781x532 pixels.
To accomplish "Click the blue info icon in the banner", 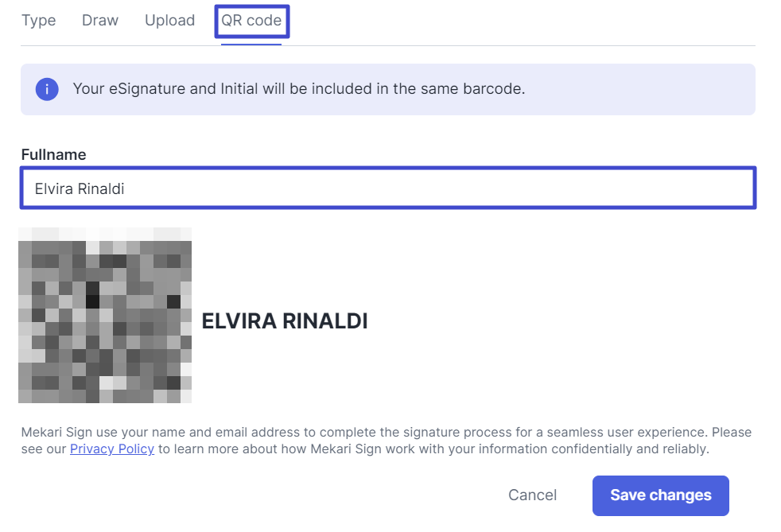I will pos(47,89).
